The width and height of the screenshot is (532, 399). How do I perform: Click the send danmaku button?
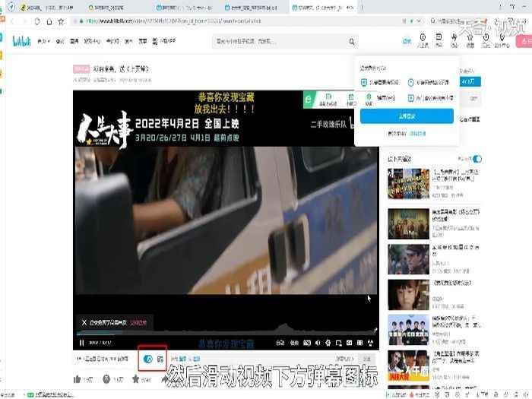pos(367,359)
